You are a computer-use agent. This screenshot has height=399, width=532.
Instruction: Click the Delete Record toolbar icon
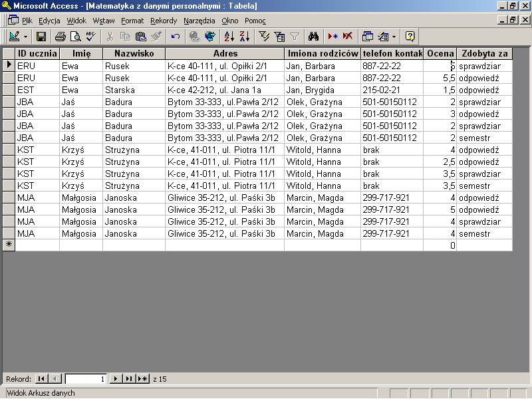point(348,37)
